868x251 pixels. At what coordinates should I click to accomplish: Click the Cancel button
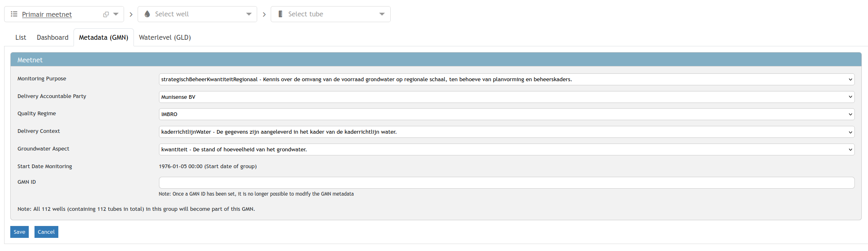click(46, 232)
